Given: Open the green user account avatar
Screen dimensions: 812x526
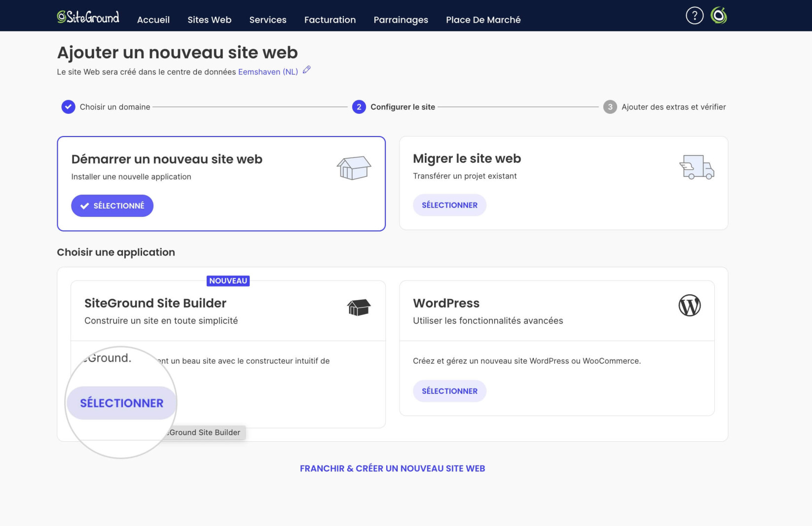Looking at the screenshot, I should pos(719,15).
